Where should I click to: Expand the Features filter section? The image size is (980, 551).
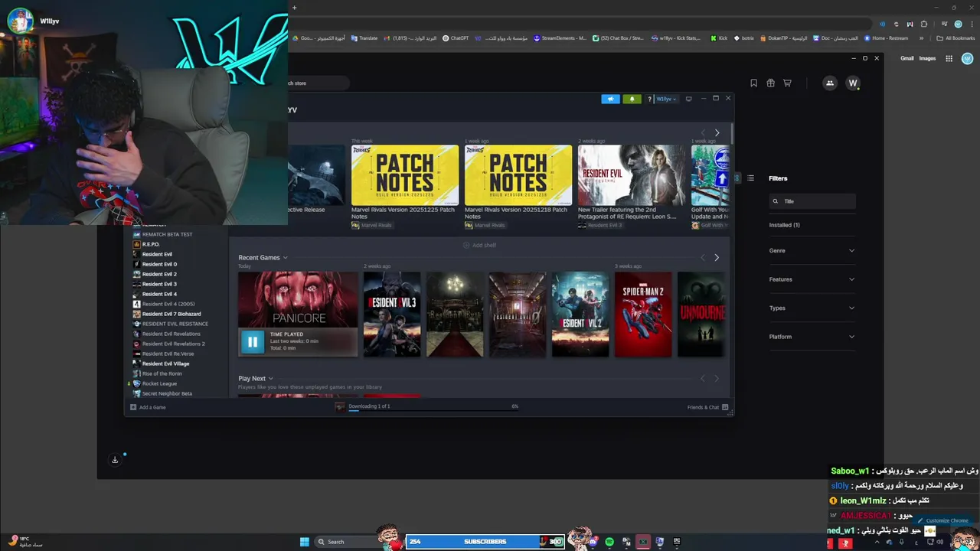812,279
